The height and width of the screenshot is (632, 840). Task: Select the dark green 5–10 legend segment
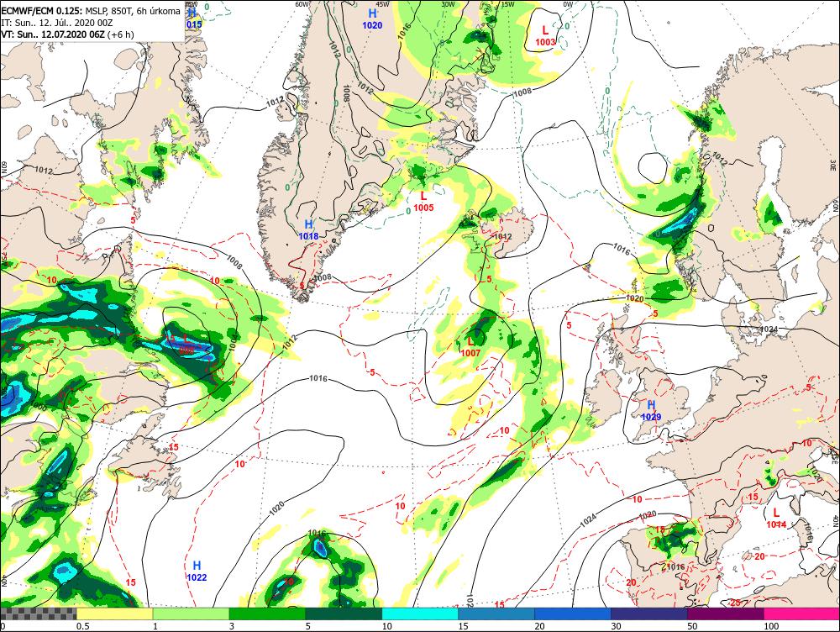pyautogui.click(x=344, y=614)
